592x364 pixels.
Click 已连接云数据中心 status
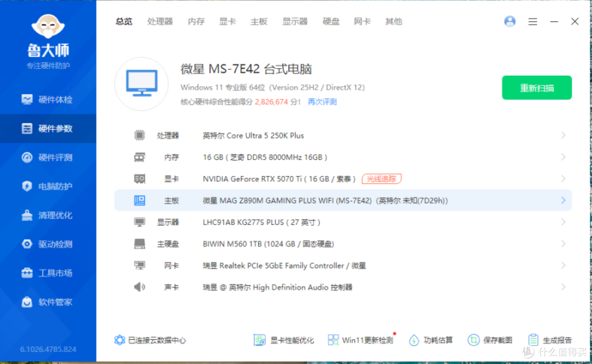click(150, 340)
